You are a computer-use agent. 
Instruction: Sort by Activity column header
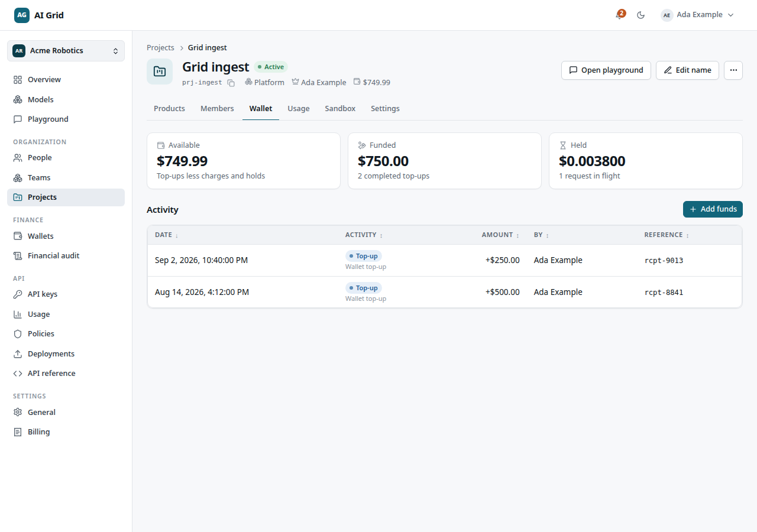pos(364,235)
